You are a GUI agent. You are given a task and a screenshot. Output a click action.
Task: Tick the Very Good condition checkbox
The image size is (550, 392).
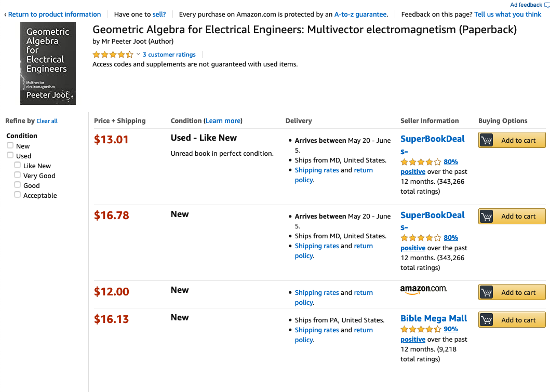pos(18,175)
